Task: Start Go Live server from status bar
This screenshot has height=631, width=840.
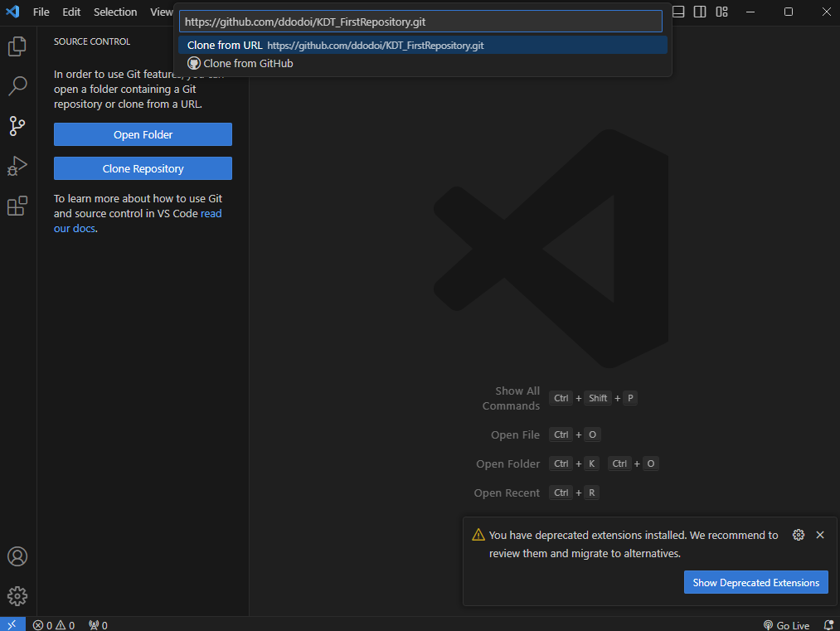Action: pyautogui.click(x=786, y=625)
